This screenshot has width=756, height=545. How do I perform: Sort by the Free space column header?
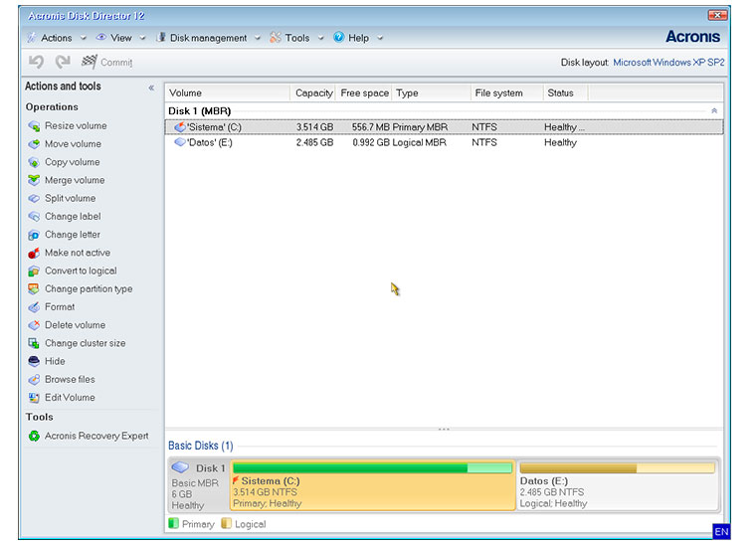pos(364,93)
